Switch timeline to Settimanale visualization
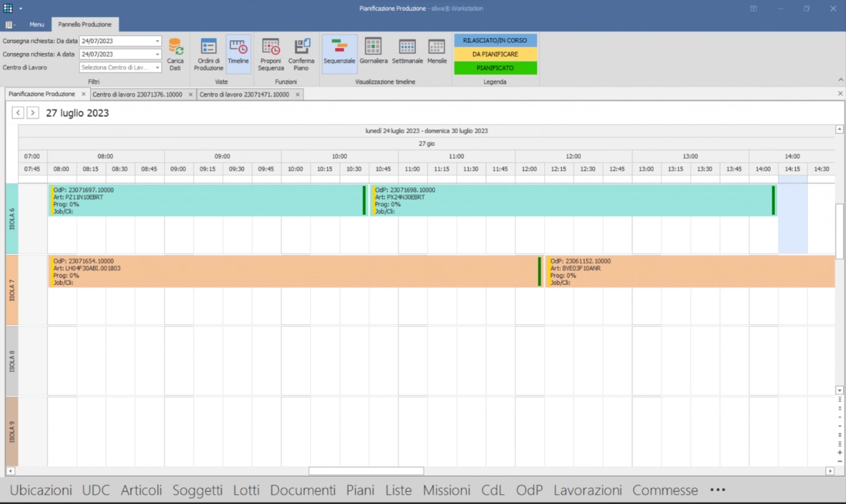846x504 pixels. click(x=406, y=53)
